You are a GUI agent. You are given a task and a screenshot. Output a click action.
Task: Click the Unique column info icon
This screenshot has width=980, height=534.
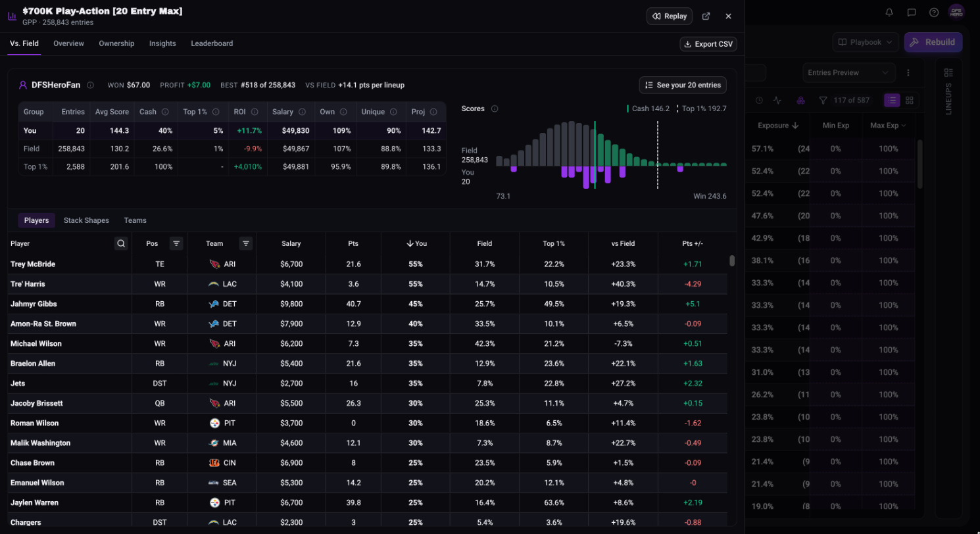click(393, 112)
